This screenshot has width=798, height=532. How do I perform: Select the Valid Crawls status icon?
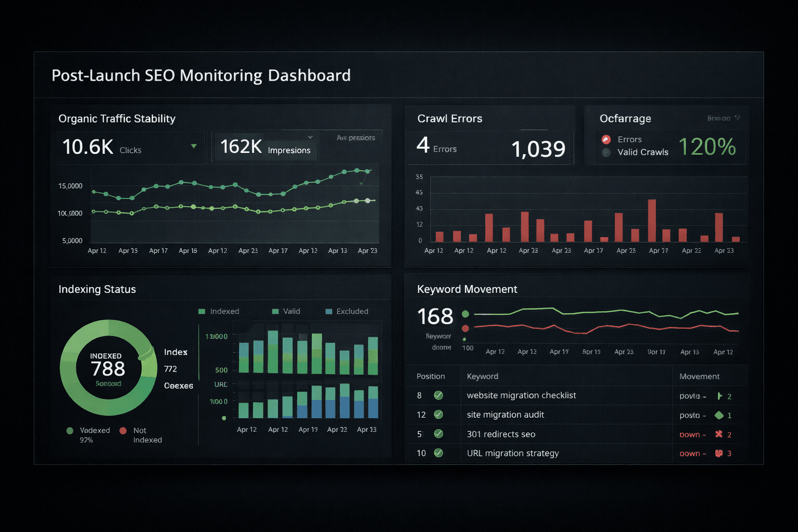606,152
